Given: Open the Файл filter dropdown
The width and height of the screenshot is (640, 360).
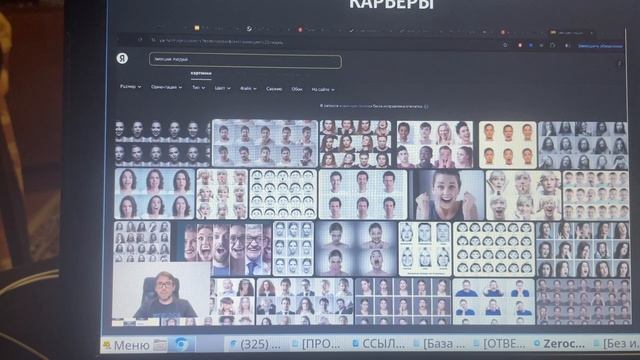Looking at the screenshot, I should pyautogui.click(x=248, y=88).
